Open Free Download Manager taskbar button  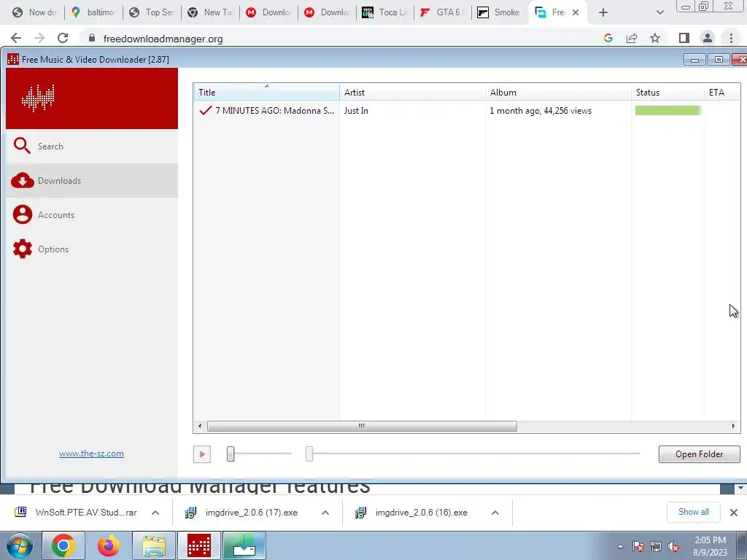(244, 545)
